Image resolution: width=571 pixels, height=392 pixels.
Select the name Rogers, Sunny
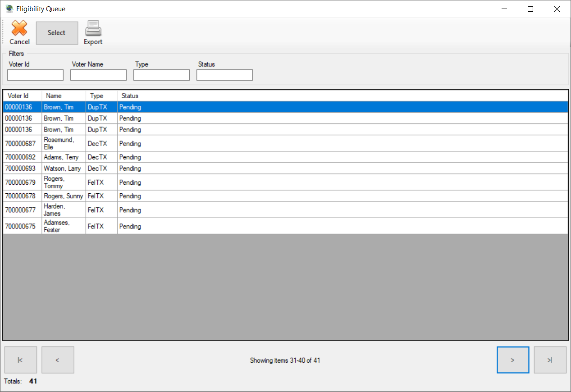tap(64, 196)
